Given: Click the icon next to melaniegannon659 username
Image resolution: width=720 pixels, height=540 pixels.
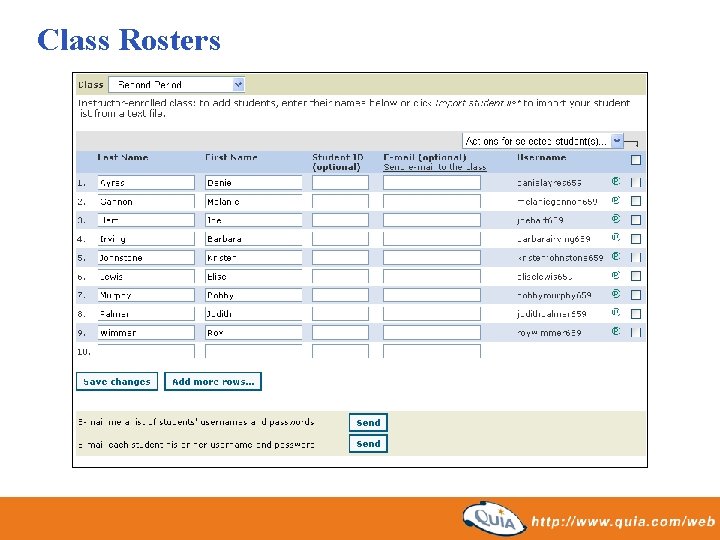Looking at the screenshot, I should pos(616,200).
